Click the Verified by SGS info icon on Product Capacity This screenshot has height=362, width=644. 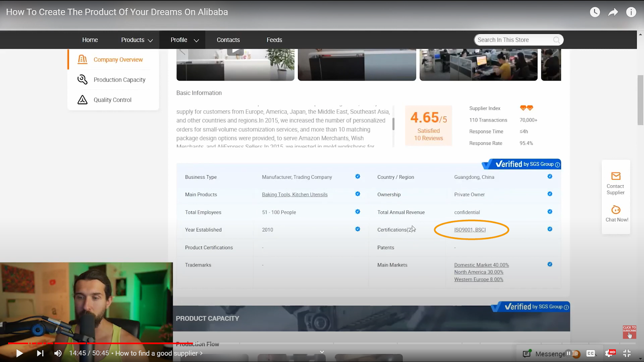point(566,307)
